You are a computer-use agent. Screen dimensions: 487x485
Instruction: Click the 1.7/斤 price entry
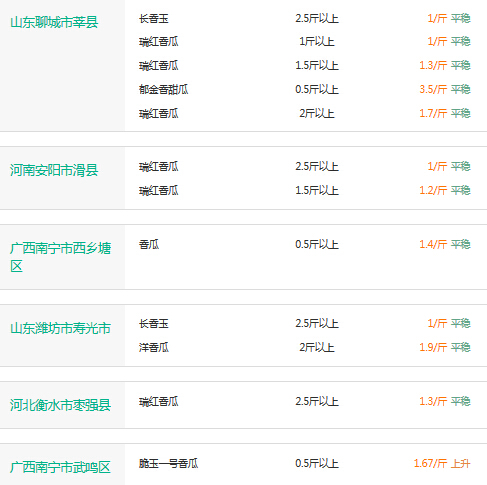pos(433,113)
